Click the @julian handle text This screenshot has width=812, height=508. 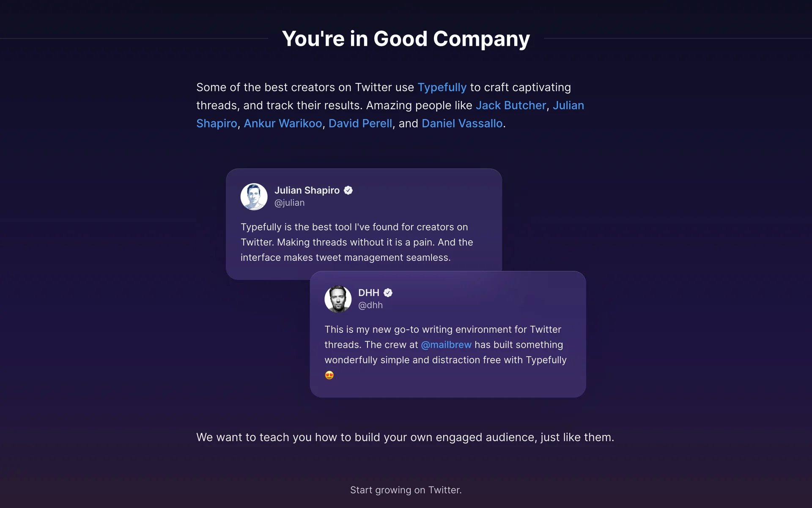(x=289, y=203)
